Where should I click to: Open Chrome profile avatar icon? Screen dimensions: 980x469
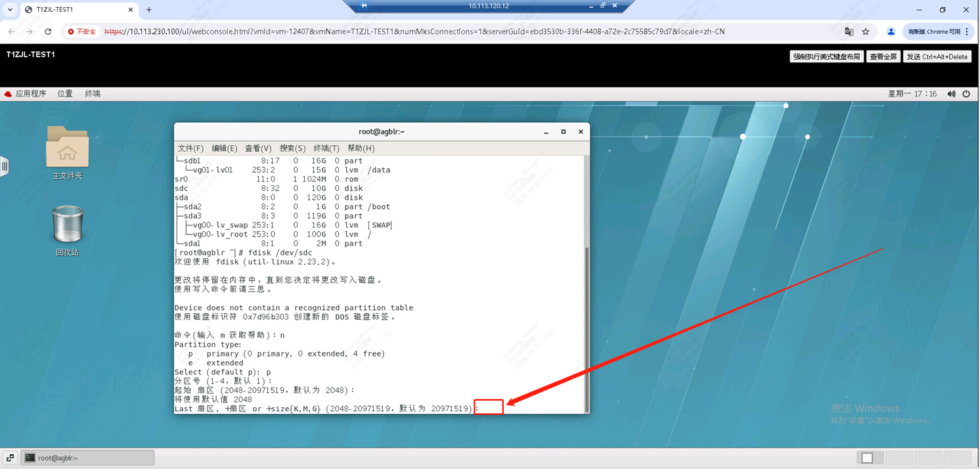(891, 32)
